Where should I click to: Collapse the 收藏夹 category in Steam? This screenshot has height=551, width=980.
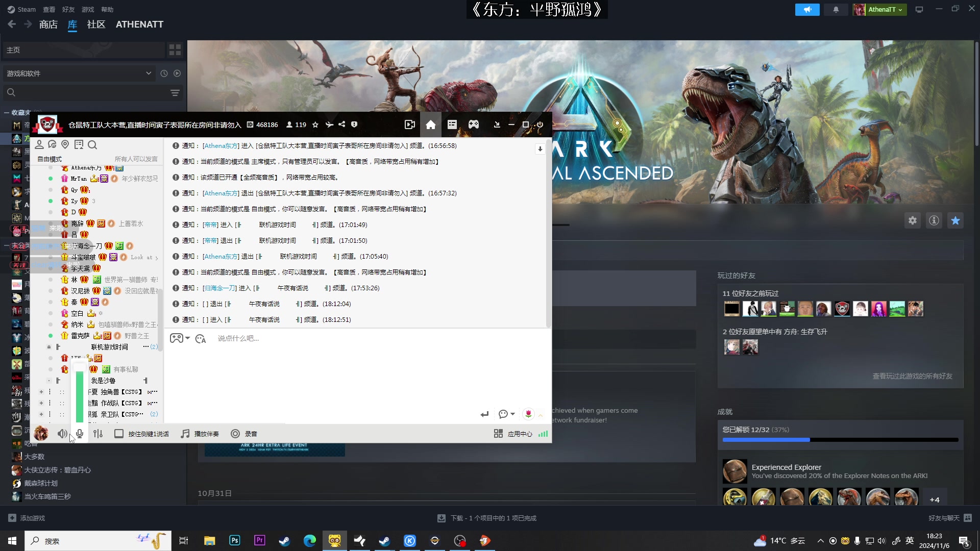point(7,113)
